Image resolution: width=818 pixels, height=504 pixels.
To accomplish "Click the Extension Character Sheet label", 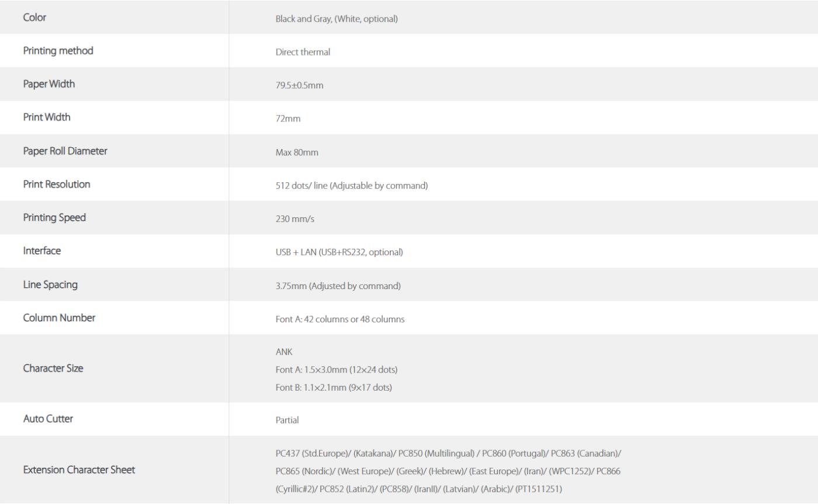I will pos(79,470).
